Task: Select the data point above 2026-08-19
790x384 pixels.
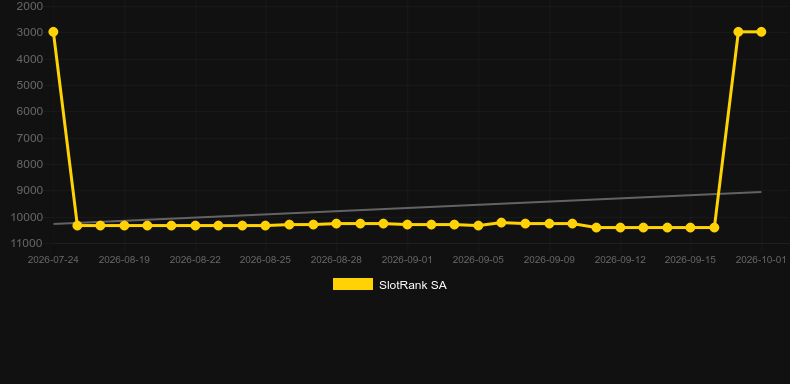Action: click(x=124, y=225)
